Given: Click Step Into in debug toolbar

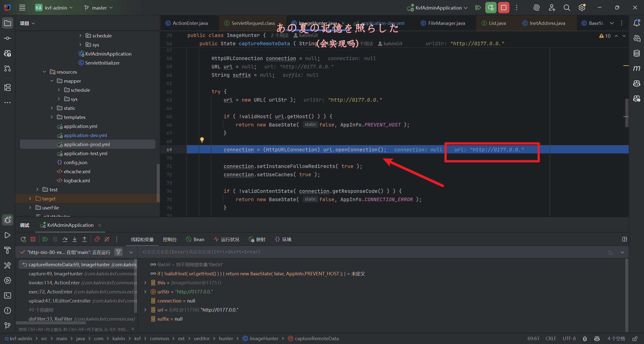Looking at the screenshot, I should [75, 239].
